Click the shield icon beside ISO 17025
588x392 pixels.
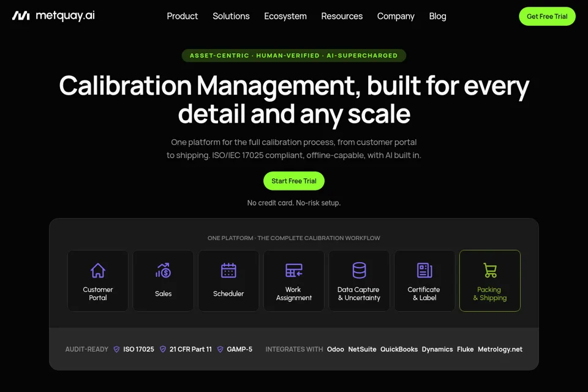(116, 349)
